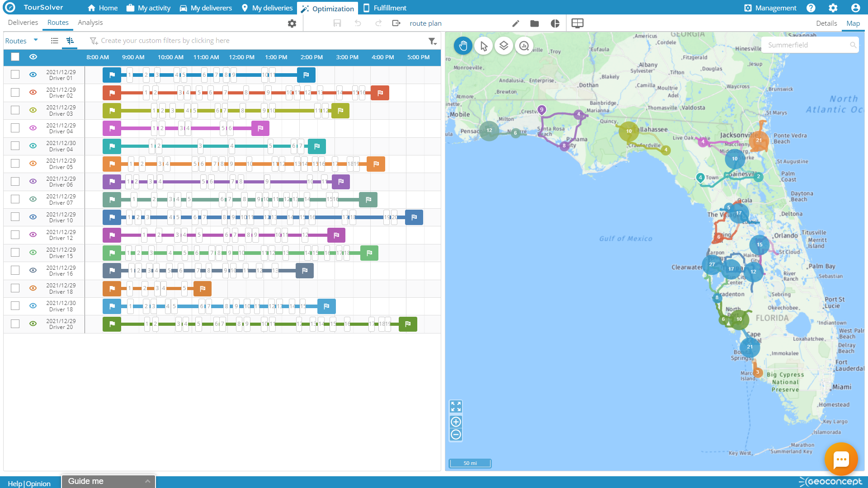Open the pie chart statistics view
Image resolution: width=868 pixels, height=488 pixels.
tap(555, 23)
